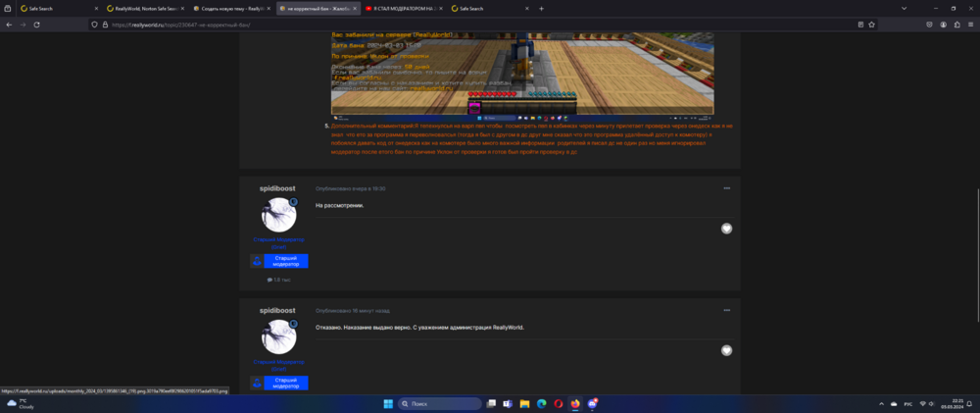Close the 'не корректный бан' active tab

[355, 9]
